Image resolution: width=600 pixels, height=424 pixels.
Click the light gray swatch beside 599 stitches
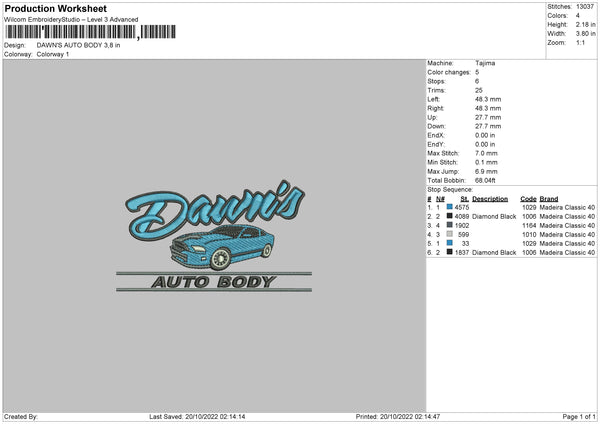click(x=450, y=234)
